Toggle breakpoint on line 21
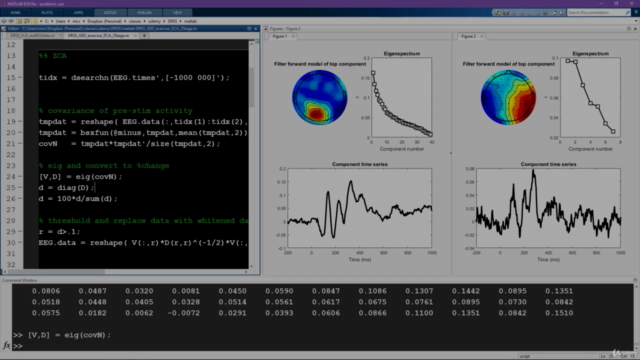This screenshot has height=360, width=640. click(20, 144)
